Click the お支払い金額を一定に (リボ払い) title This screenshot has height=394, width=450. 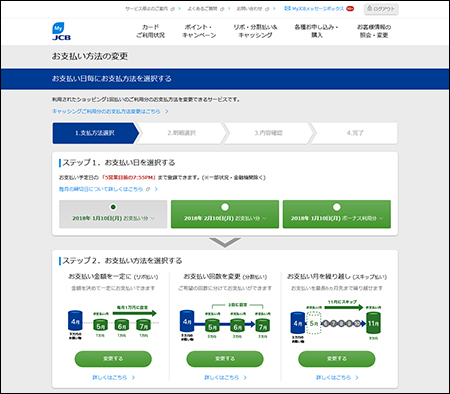coord(113,277)
